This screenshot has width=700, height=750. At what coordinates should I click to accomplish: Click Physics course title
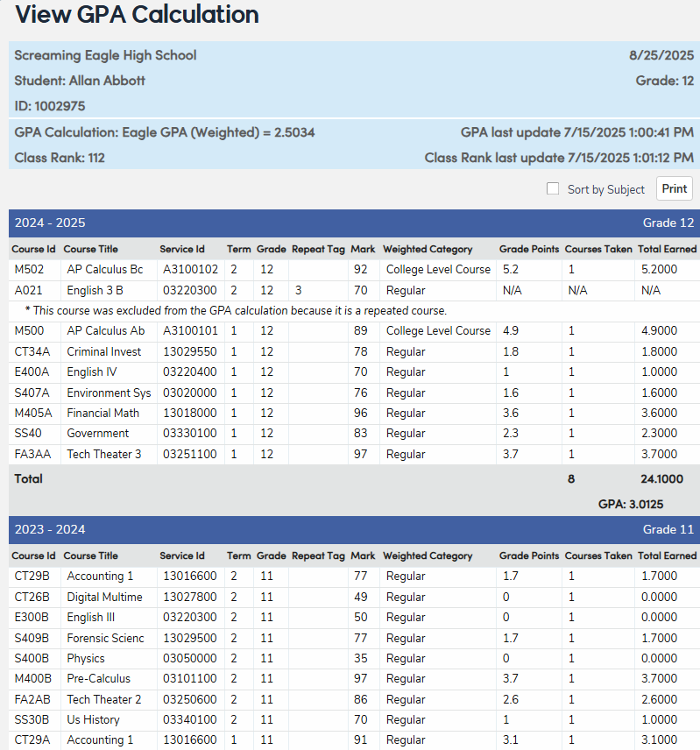click(86, 658)
